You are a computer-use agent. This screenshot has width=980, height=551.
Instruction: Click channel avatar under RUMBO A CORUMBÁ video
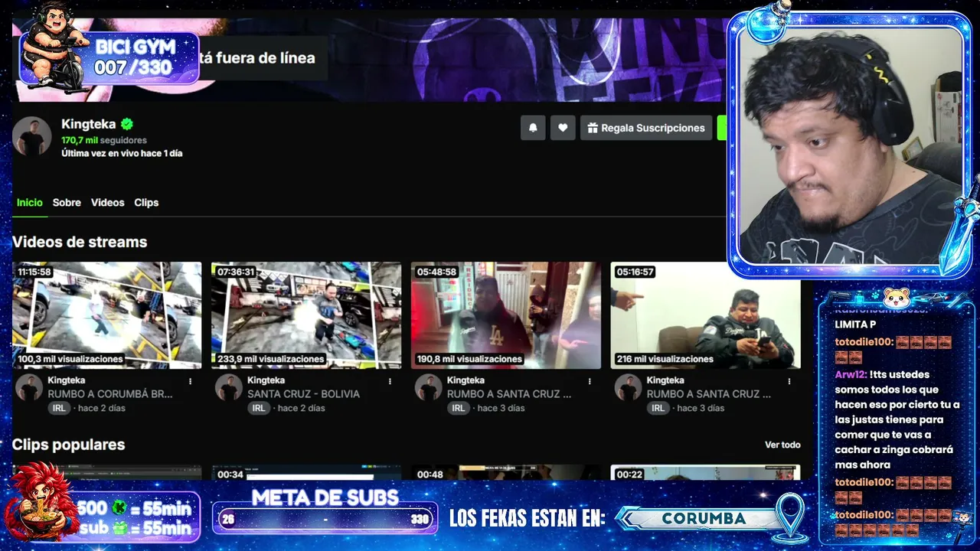(x=29, y=387)
